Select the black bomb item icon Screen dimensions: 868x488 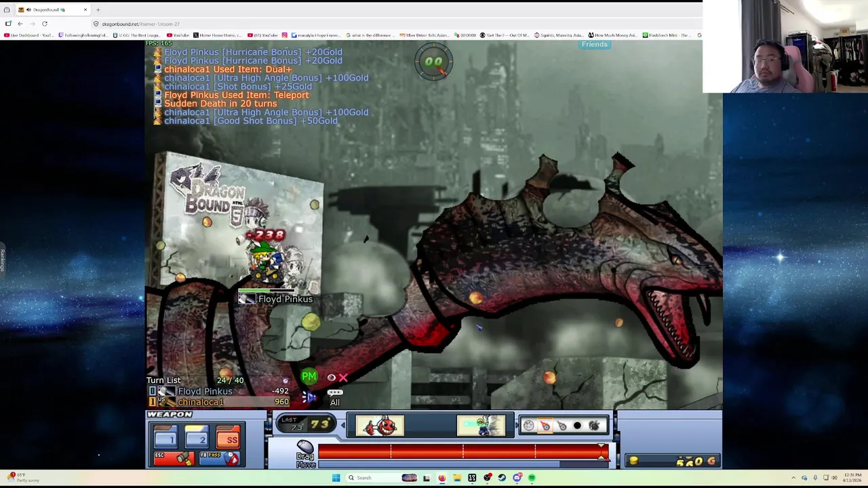click(x=577, y=426)
